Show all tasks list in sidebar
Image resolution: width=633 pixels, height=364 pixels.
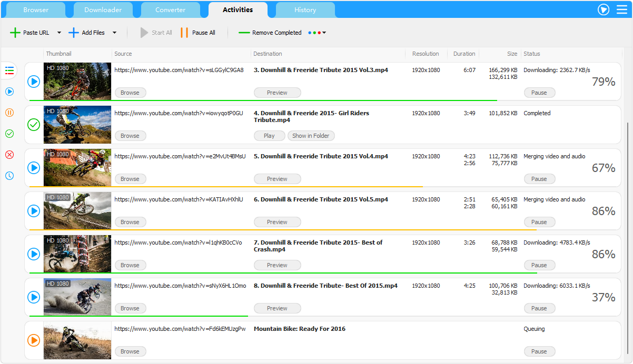tap(9, 70)
